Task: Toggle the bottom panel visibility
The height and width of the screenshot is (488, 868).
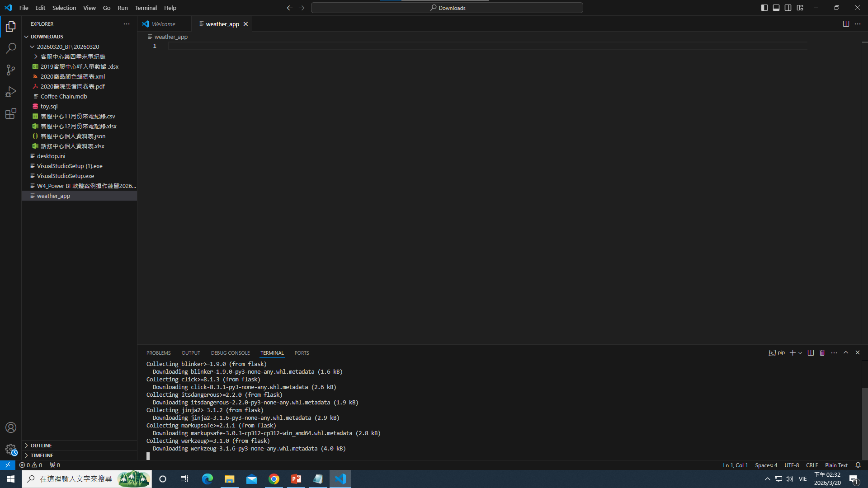Action: [x=776, y=8]
